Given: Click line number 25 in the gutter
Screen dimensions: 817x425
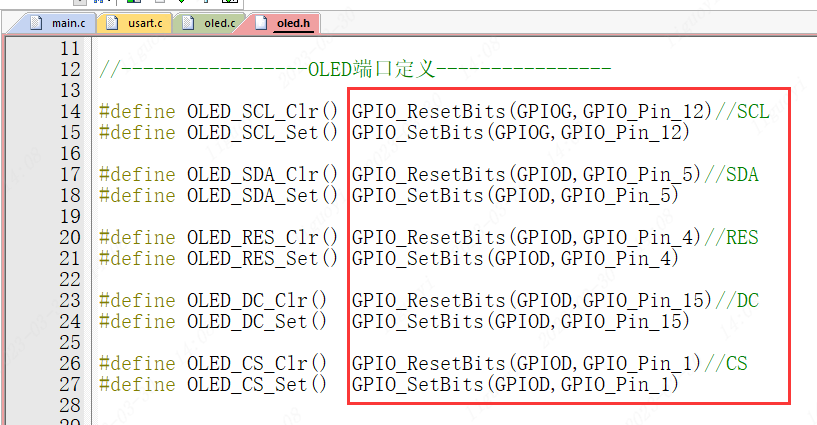Looking at the screenshot, I should [x=70, y=343].
